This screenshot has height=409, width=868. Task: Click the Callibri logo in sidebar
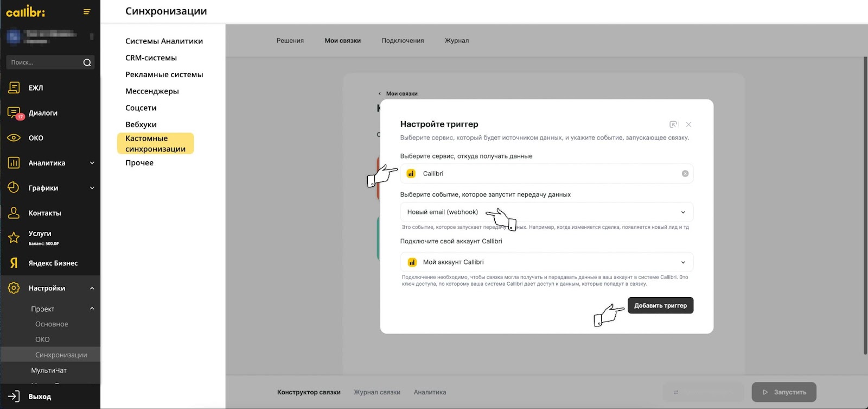click(x=25, y=11)
